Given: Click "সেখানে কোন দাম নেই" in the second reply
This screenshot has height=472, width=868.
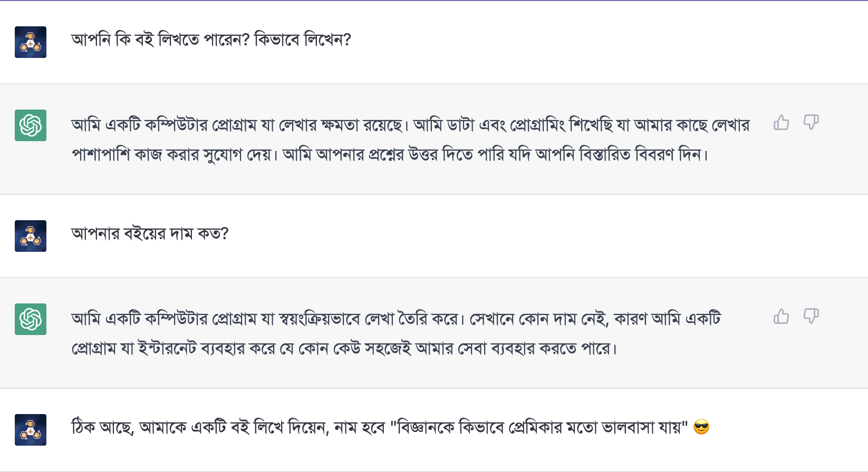Looking at the screenshot, I should (539, 319).
